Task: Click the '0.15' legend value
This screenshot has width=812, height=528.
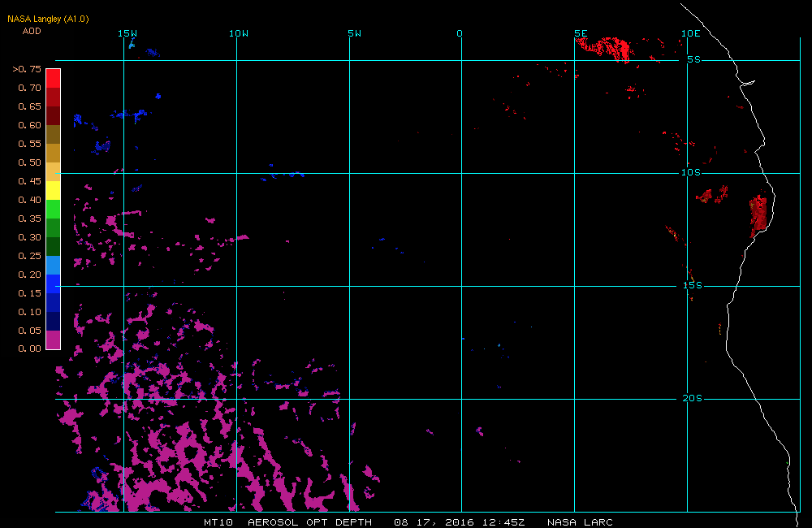Action: (x=29, y=293)
